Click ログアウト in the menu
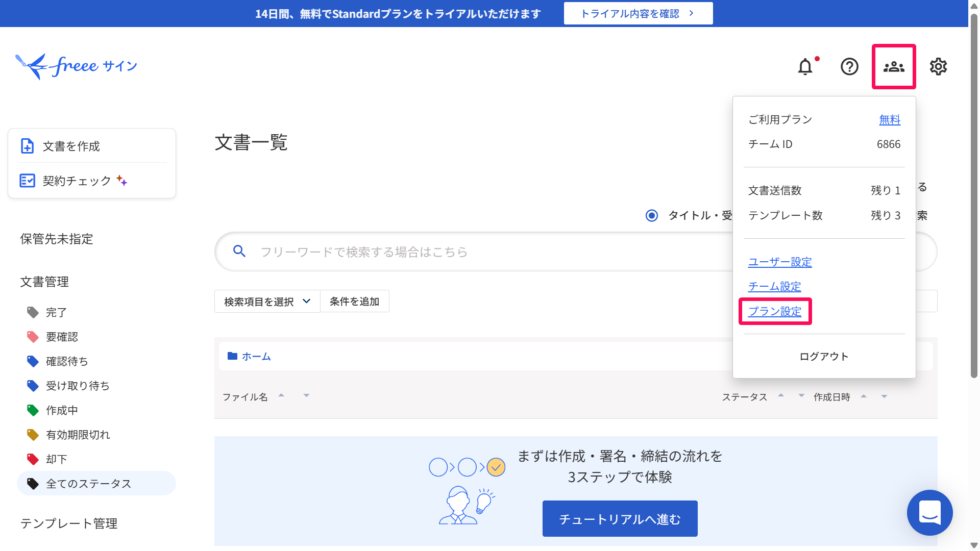 pyautogui.click(x=824, y=356)
